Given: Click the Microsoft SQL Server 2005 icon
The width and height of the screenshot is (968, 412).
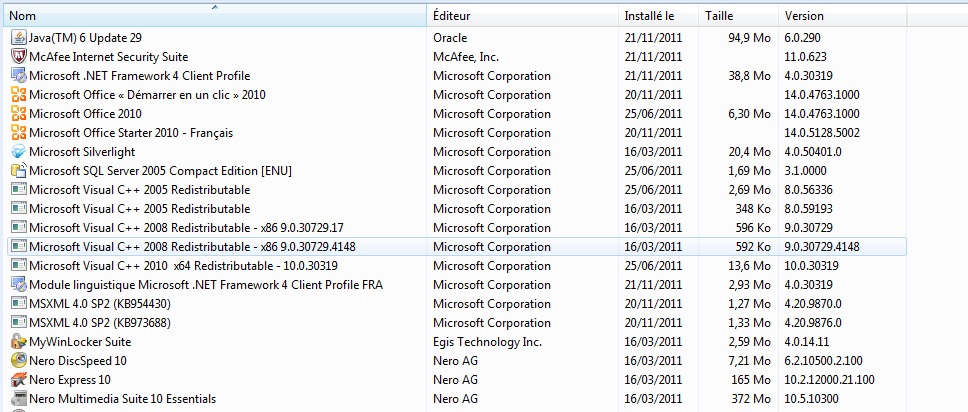Looking at the screenshot, I should (x=18, y=171).
